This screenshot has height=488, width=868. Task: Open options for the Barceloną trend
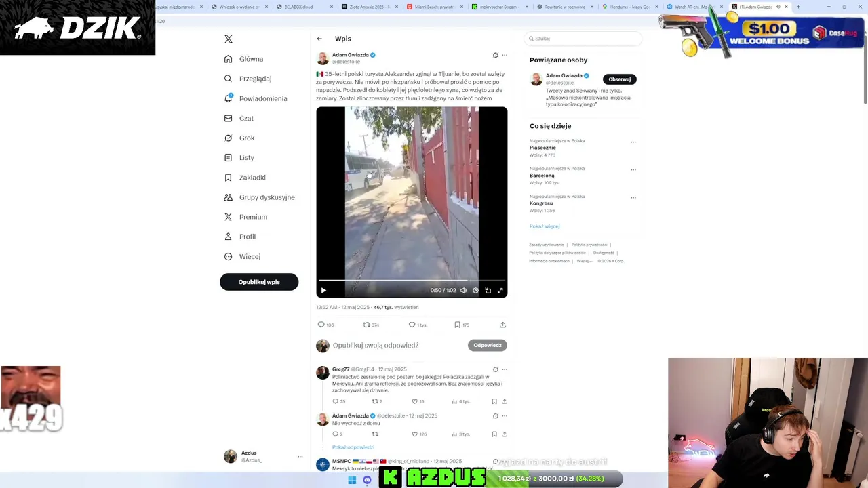(633, 170)
